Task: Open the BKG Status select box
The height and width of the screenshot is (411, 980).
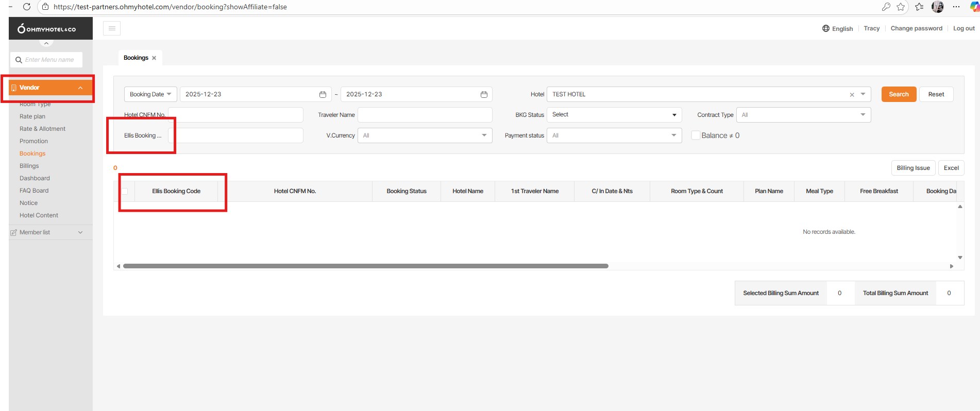Action: pyautogui.click(x=614, y=115)
